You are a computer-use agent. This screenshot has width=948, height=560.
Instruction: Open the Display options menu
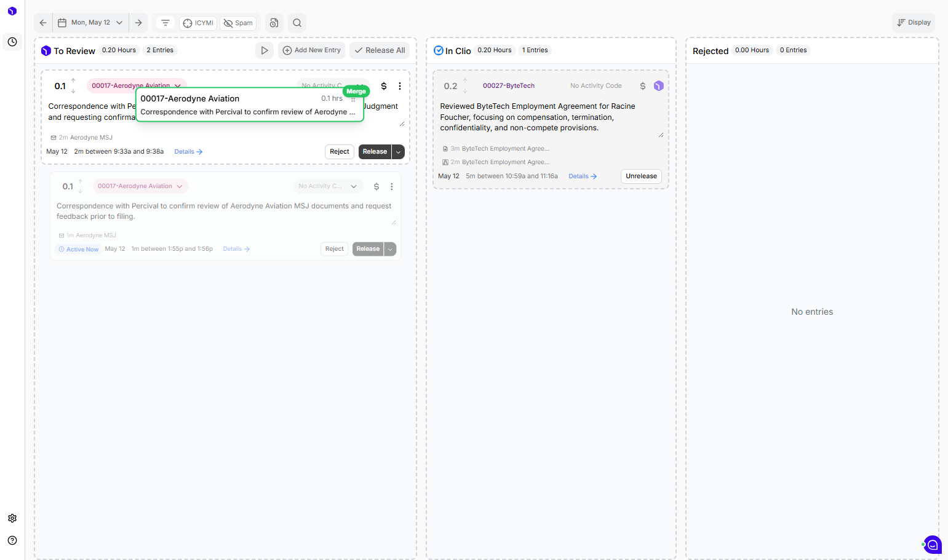pyautogui.click(x=914, y=23)
